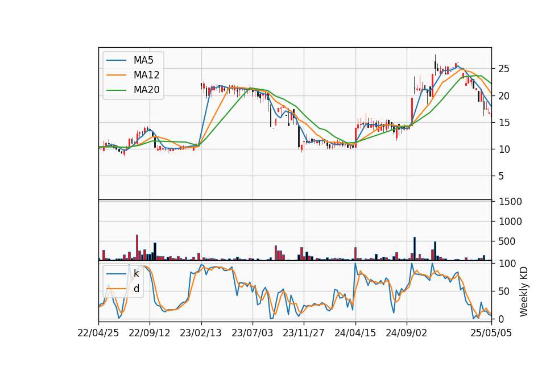Click the 23/02/13 date axis label
Viewport: 546px width, 392px height.
tap(201, 333)
